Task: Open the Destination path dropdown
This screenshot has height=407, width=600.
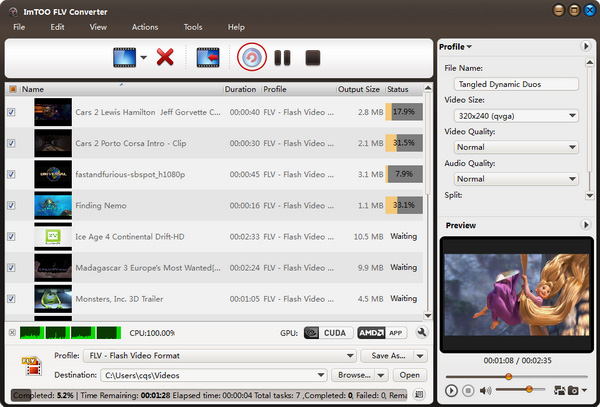Action: [x=321, y=375]
